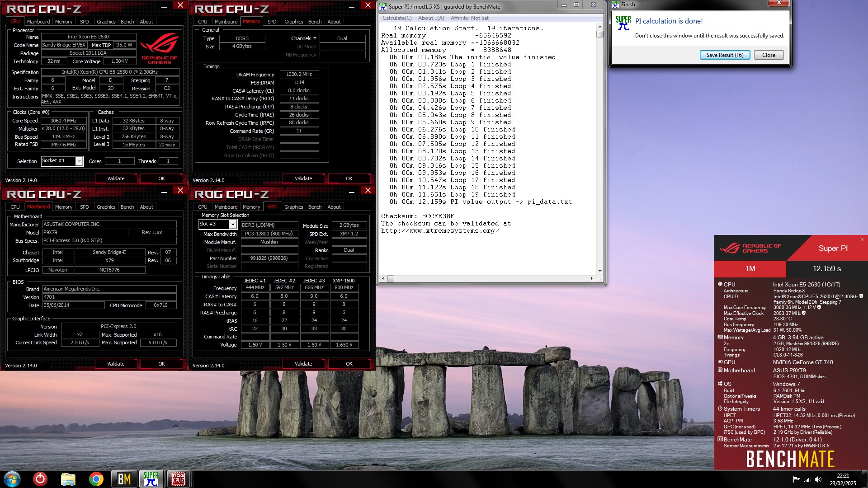Open Mainboard tab in CPU-Z Processor window
Image resolution: width=868 pixels, height=488 pixels.
coord(38,22)
